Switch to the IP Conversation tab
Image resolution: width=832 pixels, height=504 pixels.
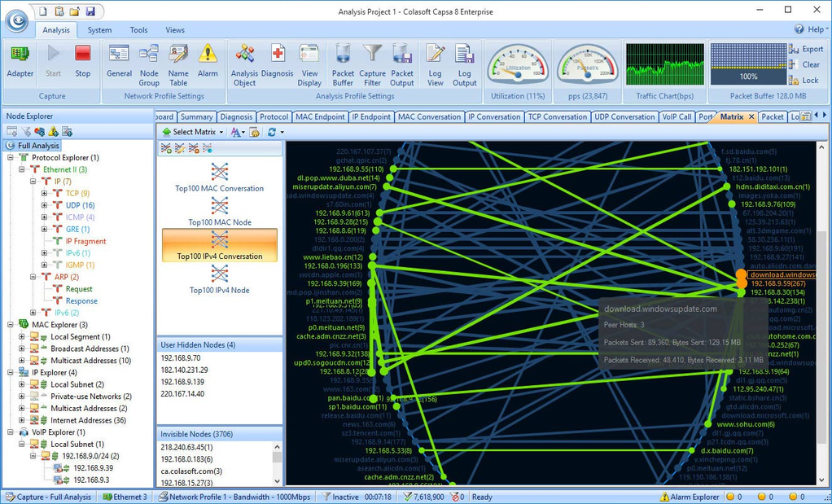(494, 116)
